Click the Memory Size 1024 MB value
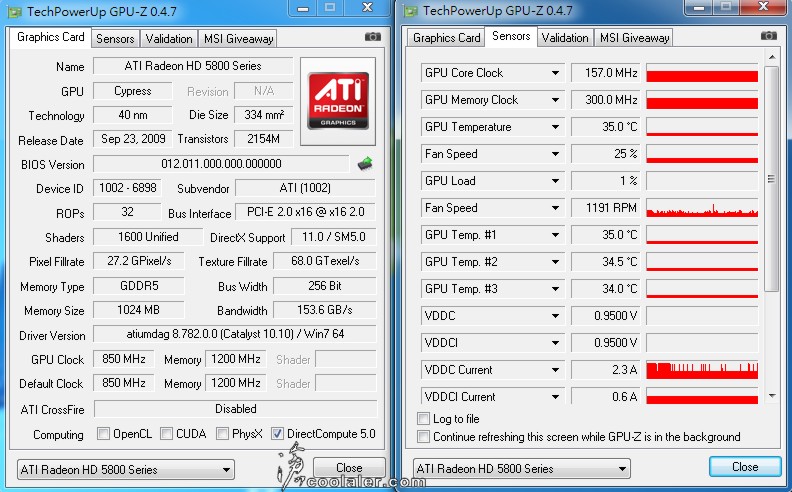792x492 pixels. (139, 310)
